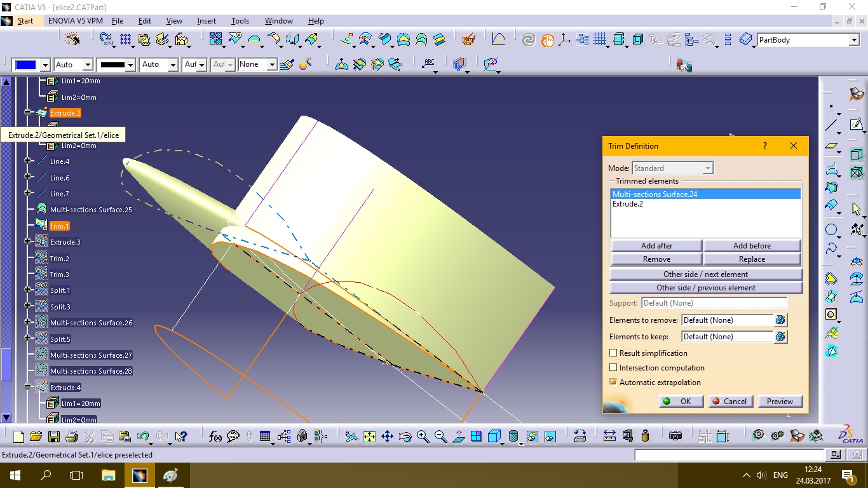Enable the Intersection computation checkbox
The height and width of the screenshot is (488, 868).
coord(613,367)
